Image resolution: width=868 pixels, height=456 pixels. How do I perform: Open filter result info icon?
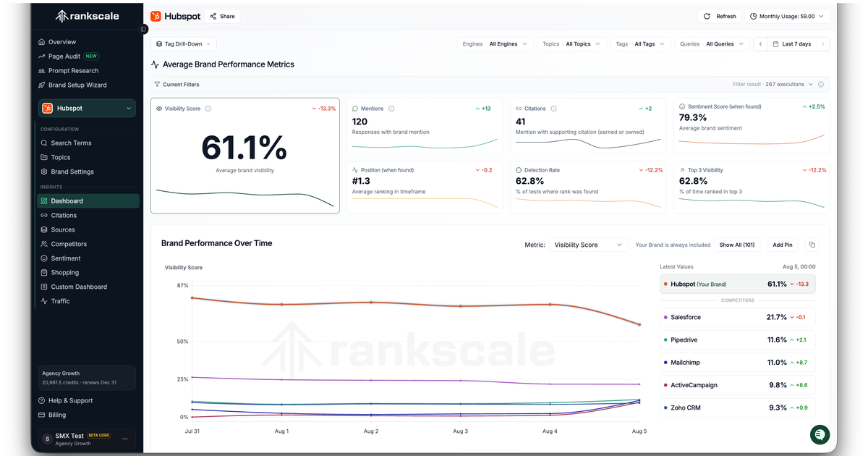[821, 85]
